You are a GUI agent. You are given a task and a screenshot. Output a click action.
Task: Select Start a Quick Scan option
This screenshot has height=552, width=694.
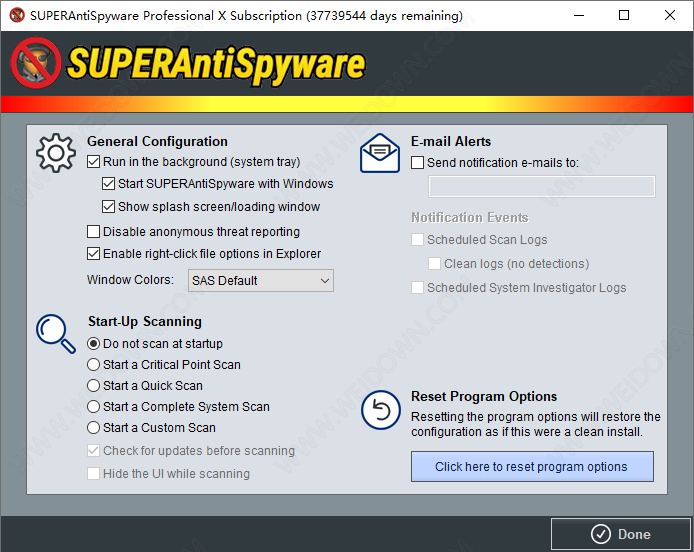tap(93, 386)
